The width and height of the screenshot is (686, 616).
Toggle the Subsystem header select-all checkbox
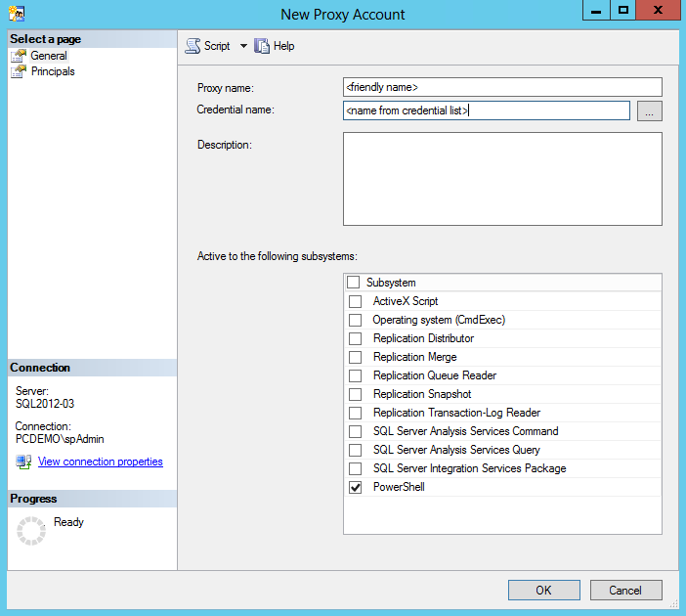click(353, 282)
